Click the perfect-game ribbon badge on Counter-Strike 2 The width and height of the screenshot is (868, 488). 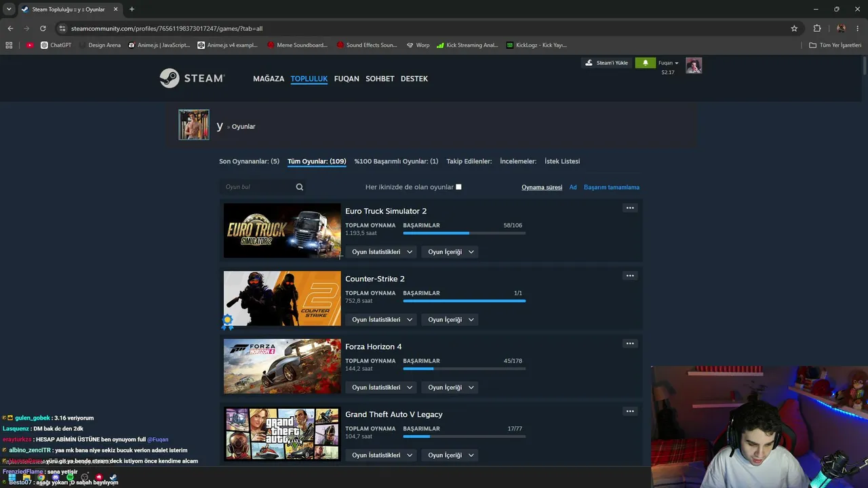227,321
